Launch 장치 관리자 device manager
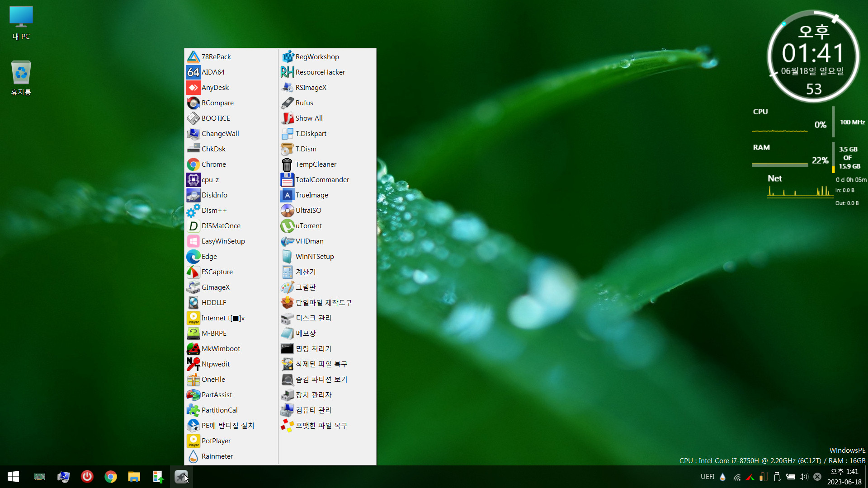868x488 pixels. 327,395
